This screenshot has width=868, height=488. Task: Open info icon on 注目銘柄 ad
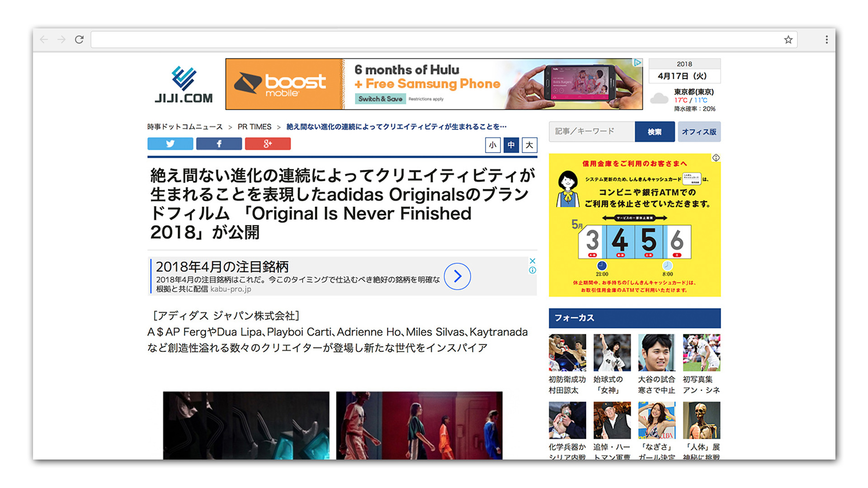(533, 270)
